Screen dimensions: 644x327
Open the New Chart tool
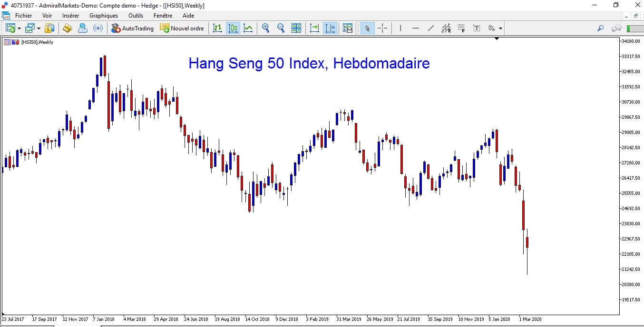(x=10, y=28)
